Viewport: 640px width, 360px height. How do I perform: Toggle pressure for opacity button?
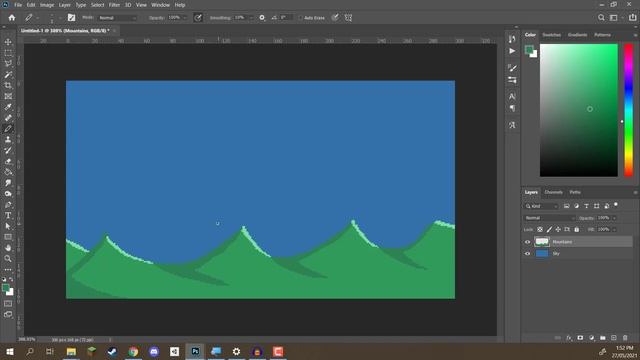[x=198, y=18]
